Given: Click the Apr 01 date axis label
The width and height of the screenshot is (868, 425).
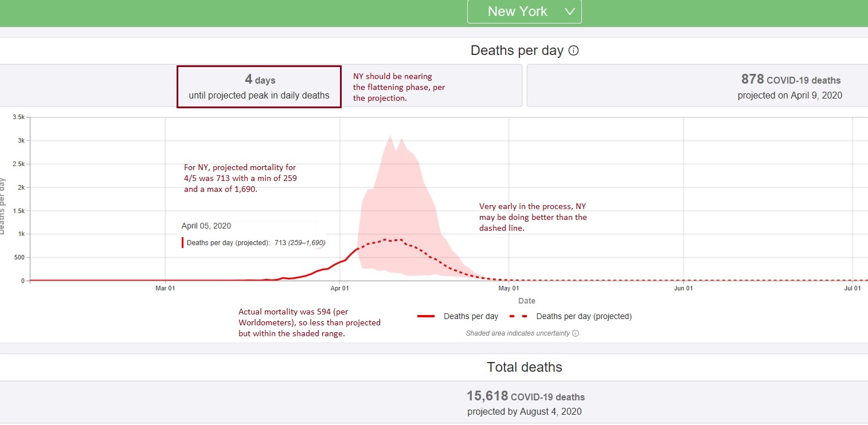Looking at the screenshot, I should pos(339,288).
